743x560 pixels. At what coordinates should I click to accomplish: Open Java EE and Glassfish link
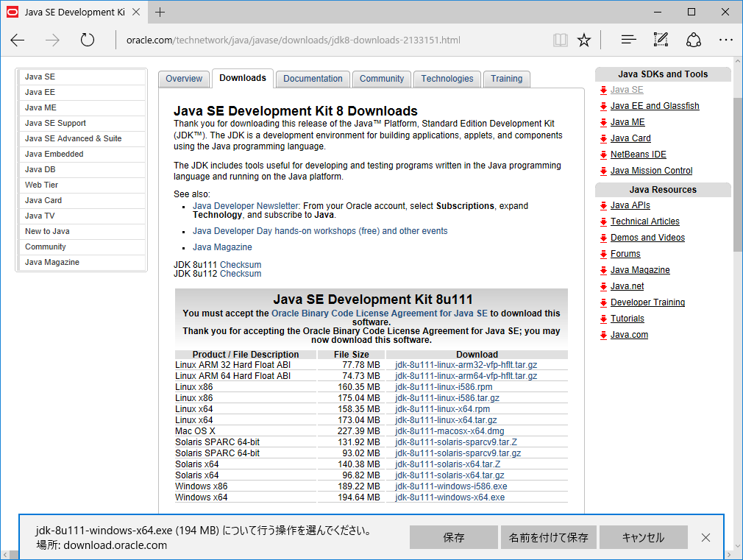pyautogui.click(x=655, y=106)
